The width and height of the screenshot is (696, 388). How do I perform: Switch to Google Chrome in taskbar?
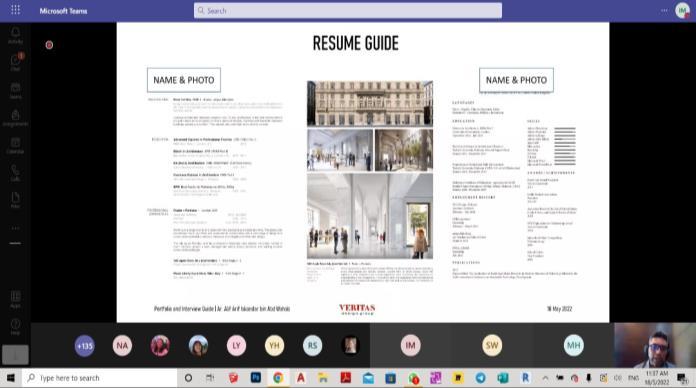point(278,378)
